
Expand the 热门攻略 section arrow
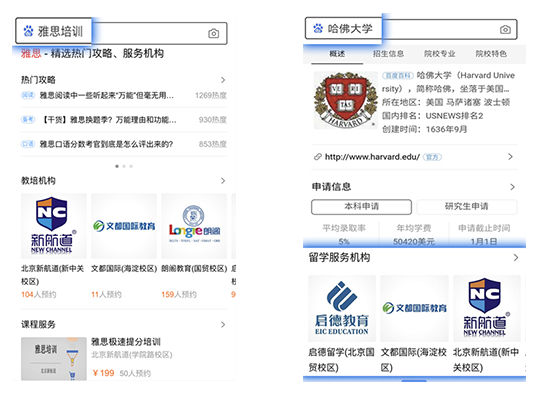tap(223, 80)
